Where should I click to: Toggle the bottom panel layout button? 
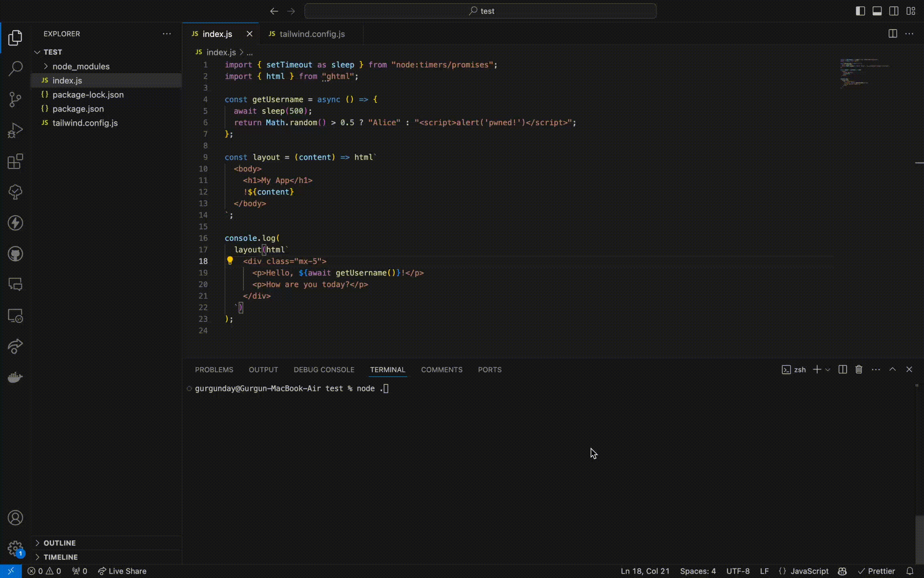[x=877, y=11]
